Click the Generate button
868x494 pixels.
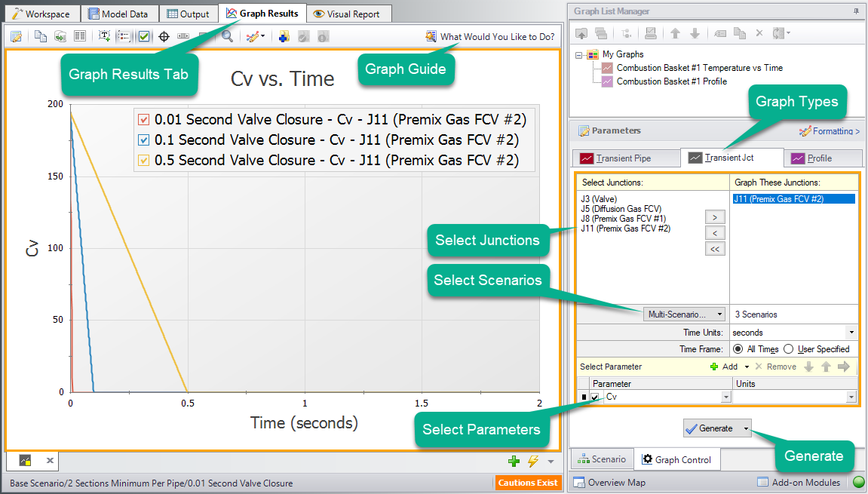coord(710,428)
